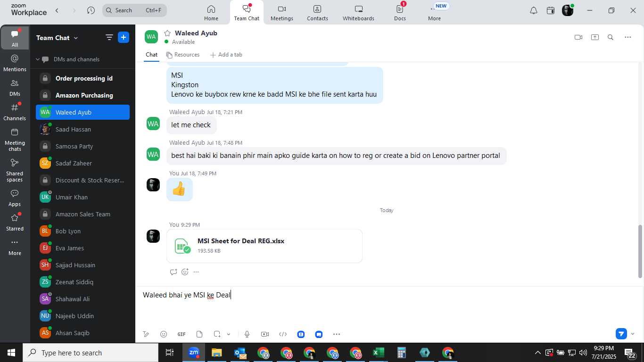Open the Home tab icon

(x=211, y=12)
